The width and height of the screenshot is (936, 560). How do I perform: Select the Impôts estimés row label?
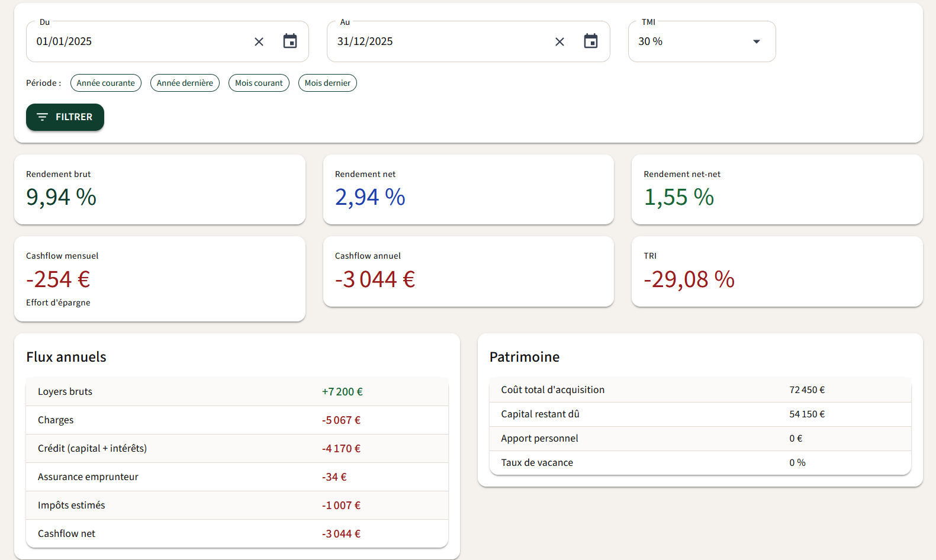72,506
